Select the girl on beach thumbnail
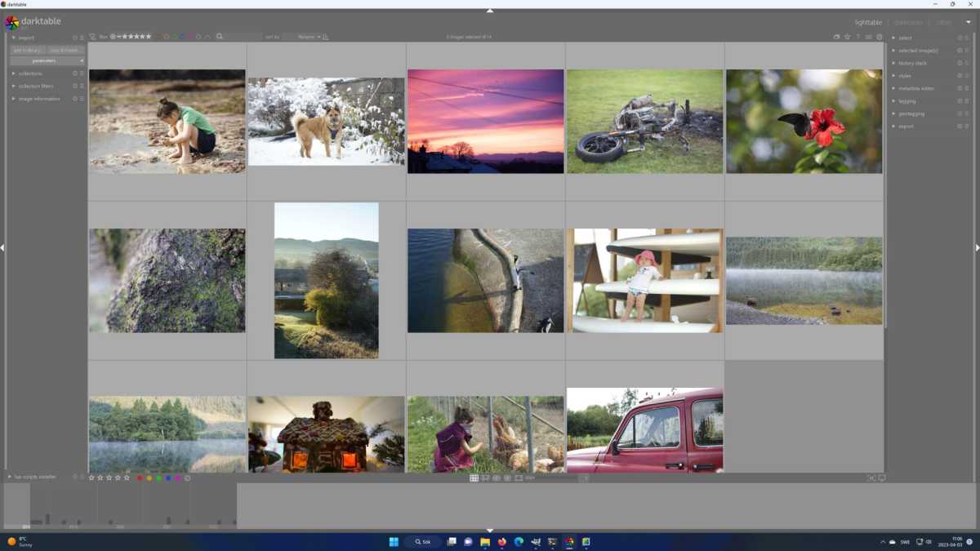 (167, 122)
